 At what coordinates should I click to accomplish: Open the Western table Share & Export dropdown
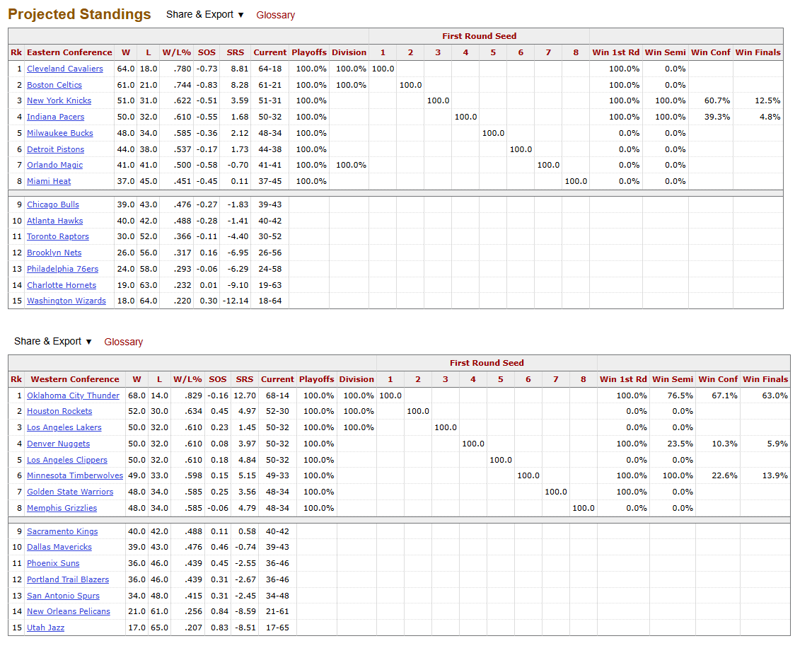coord(53,342)
